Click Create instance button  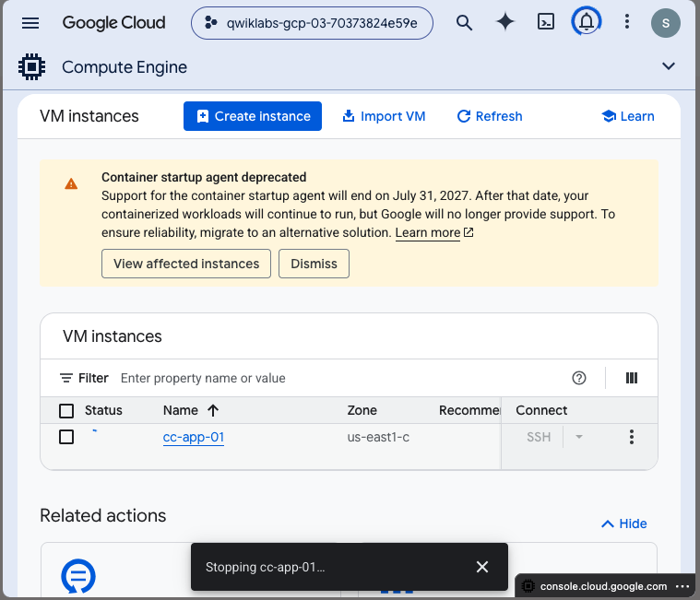coord(253,116)
